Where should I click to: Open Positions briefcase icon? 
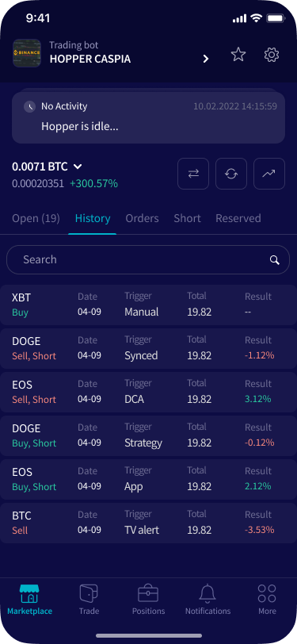pos(148,594)
